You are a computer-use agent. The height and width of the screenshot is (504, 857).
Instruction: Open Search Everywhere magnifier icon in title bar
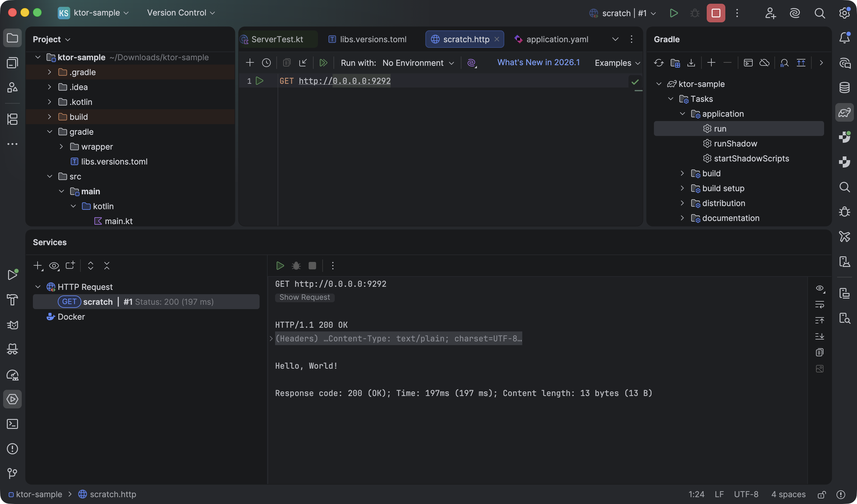point(820,13)
